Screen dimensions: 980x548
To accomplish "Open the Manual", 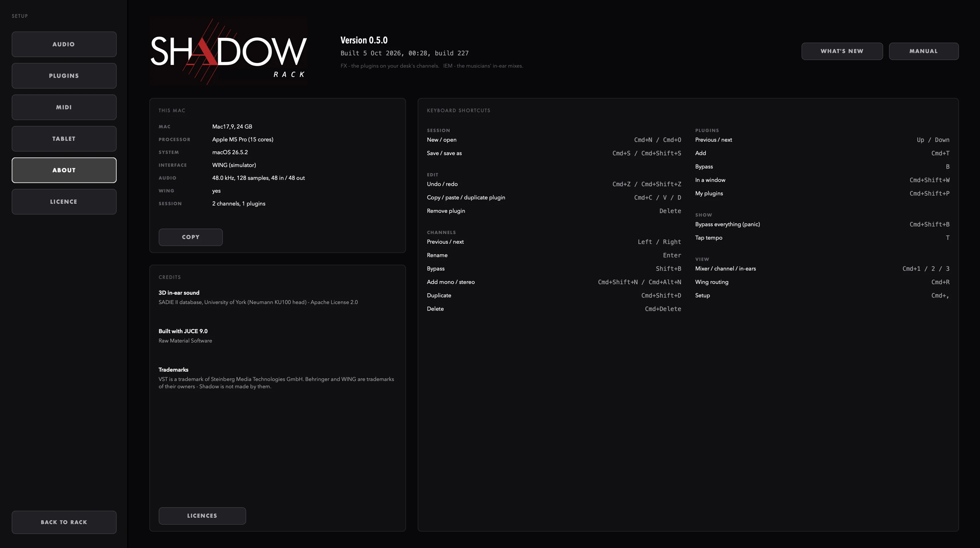I will coord(923,51).
